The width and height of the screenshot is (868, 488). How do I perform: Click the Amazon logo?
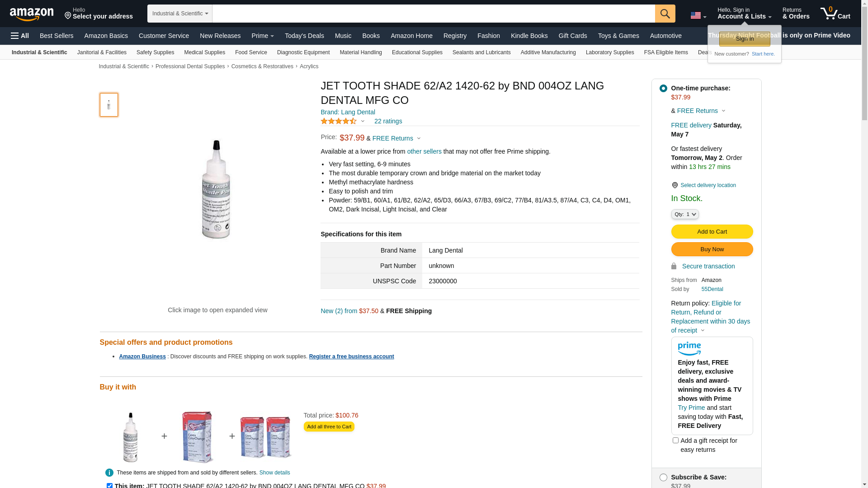point(32,14)
